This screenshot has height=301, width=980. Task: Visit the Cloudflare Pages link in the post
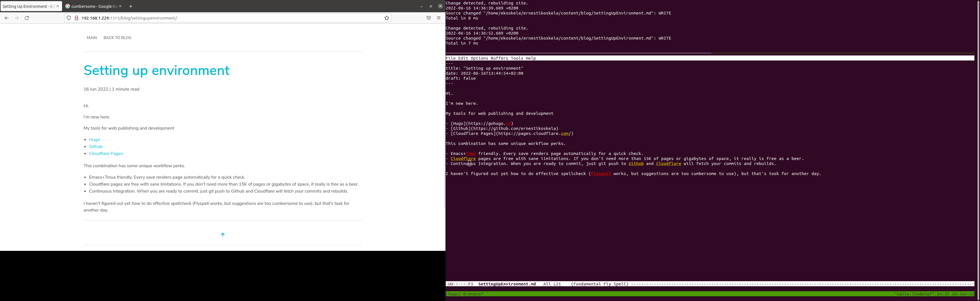coord(106,154)
